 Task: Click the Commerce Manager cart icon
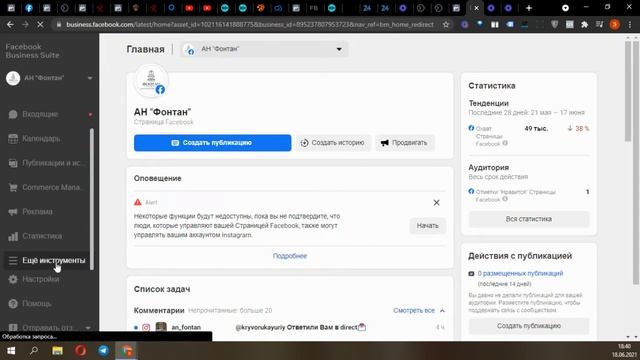[13, 187]
